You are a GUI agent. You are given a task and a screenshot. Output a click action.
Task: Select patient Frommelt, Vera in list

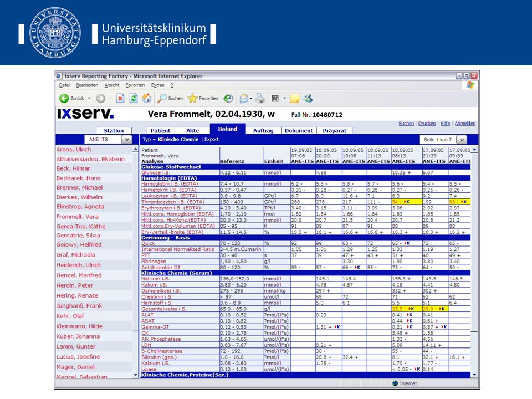78,217
